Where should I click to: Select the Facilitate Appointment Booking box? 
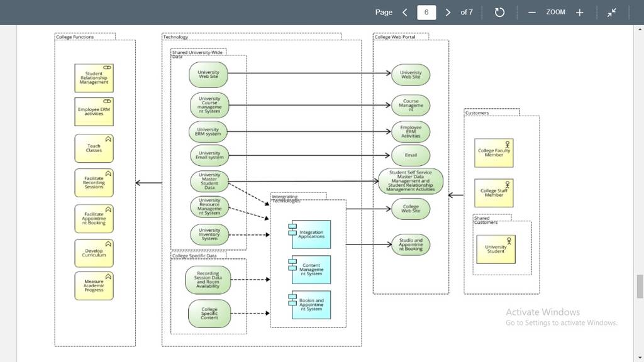coord(94,219)
